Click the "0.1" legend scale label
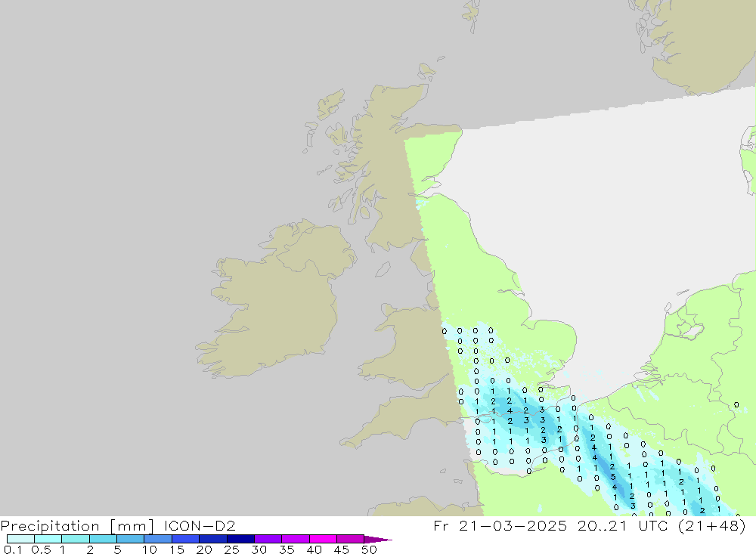 tap(13, 549)
